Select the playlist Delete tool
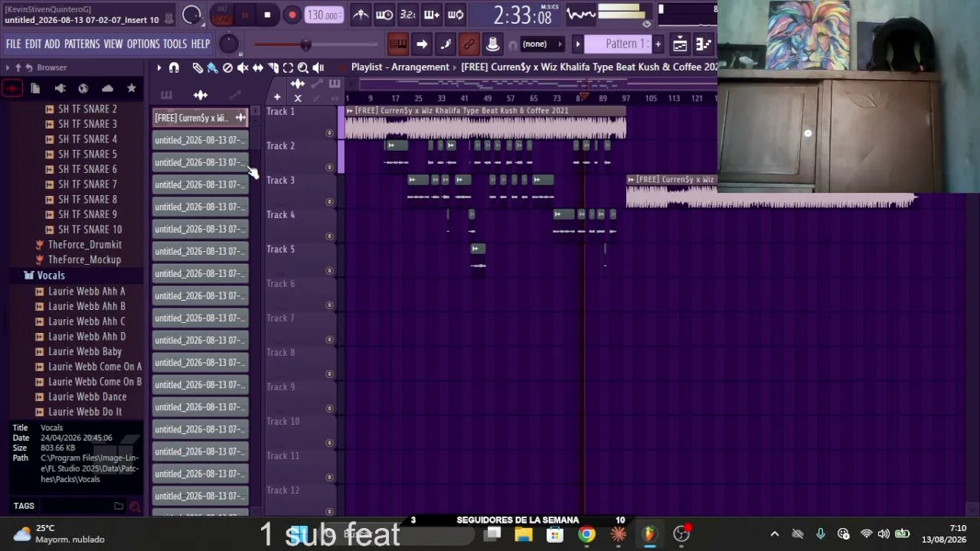 coord(227,68)
